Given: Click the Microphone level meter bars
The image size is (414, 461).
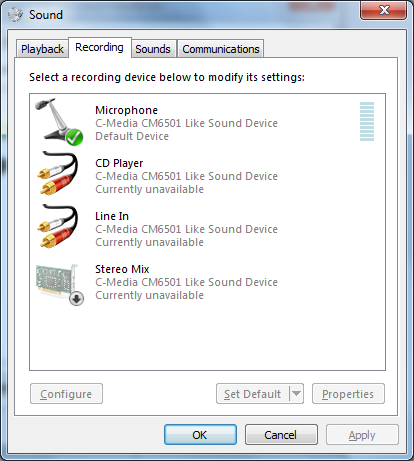Looking at the screenshot, I should [367, 121].
